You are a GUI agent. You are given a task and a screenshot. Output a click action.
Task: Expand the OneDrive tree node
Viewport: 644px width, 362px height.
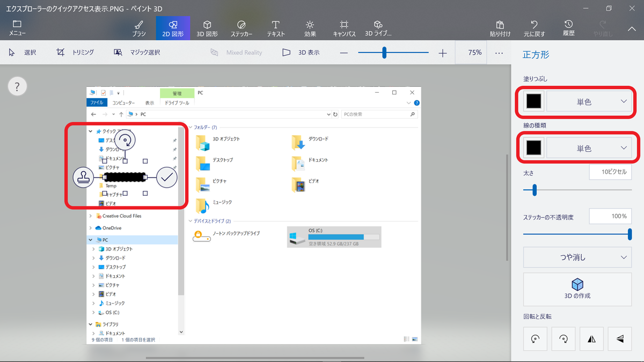90,228
